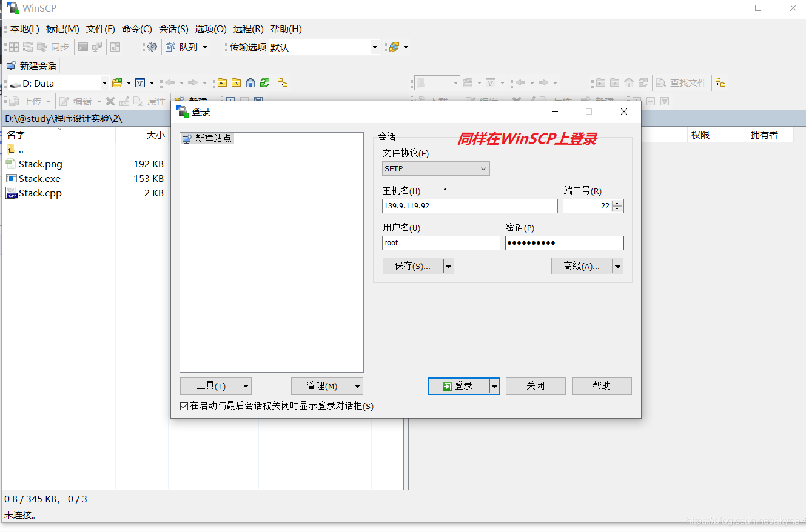The width and height of the screenshot is (806, 532).
Task: Click the remote home directory icon
Action: coord(629,82)
